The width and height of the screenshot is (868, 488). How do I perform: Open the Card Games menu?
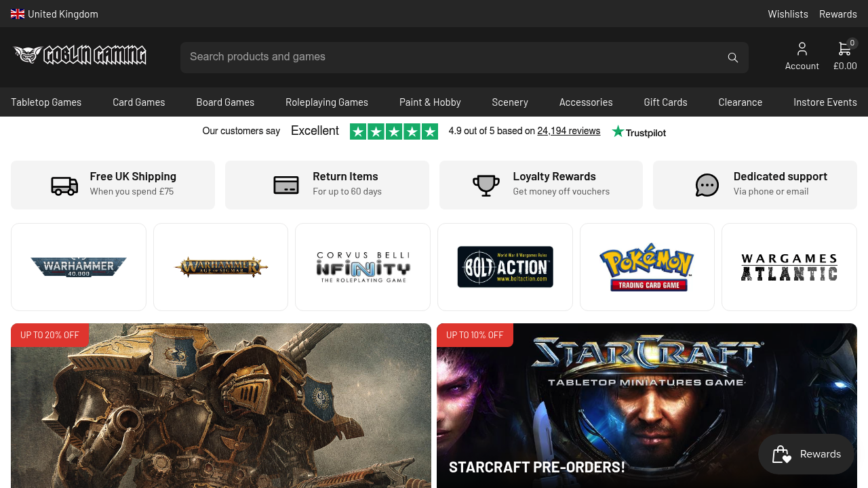pos(139,102)
